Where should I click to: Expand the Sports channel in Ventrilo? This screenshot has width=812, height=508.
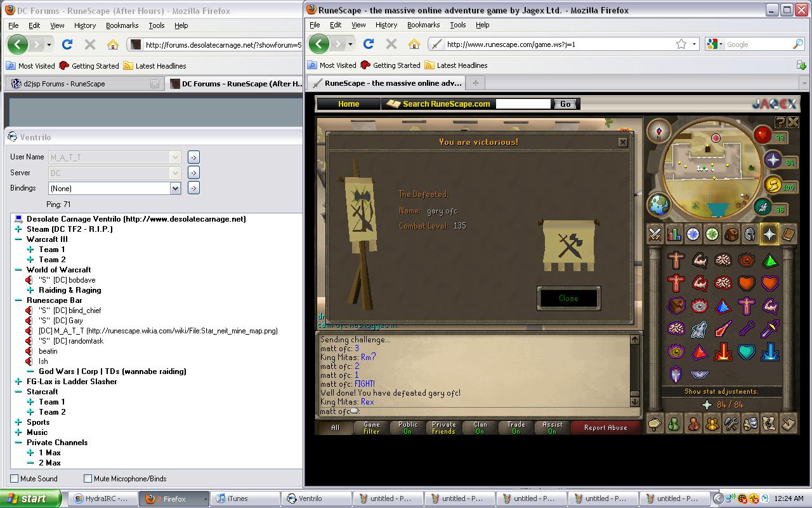(x=19, y=422)
